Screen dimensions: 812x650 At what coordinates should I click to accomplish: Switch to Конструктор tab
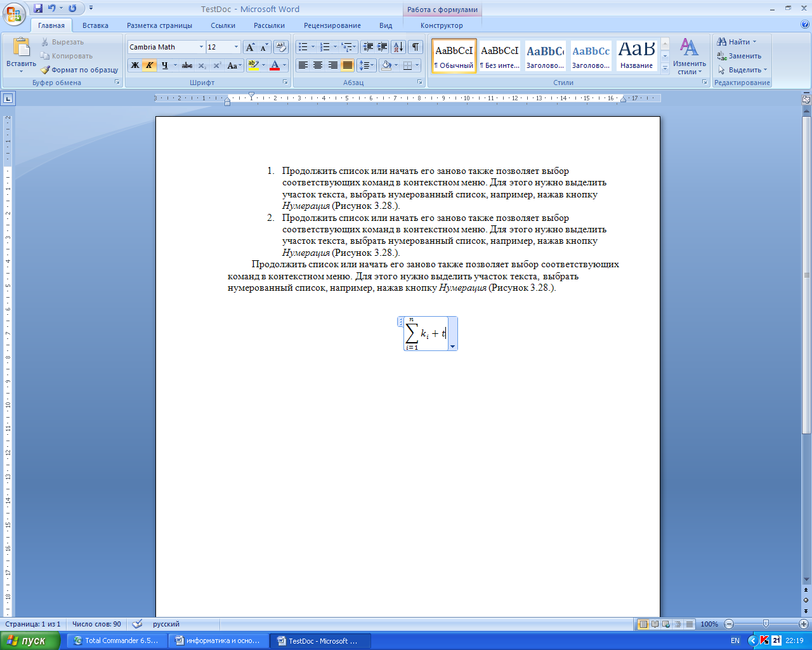tap(442, 25)
